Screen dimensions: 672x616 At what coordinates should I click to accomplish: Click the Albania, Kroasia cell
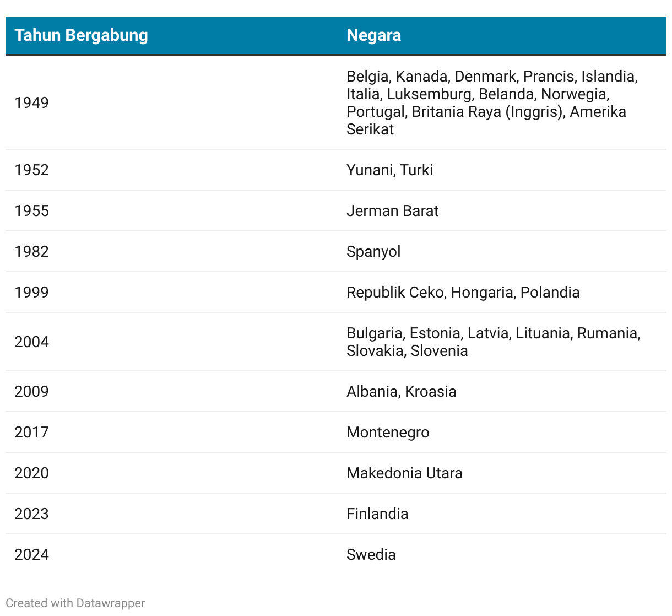(401, 391)
